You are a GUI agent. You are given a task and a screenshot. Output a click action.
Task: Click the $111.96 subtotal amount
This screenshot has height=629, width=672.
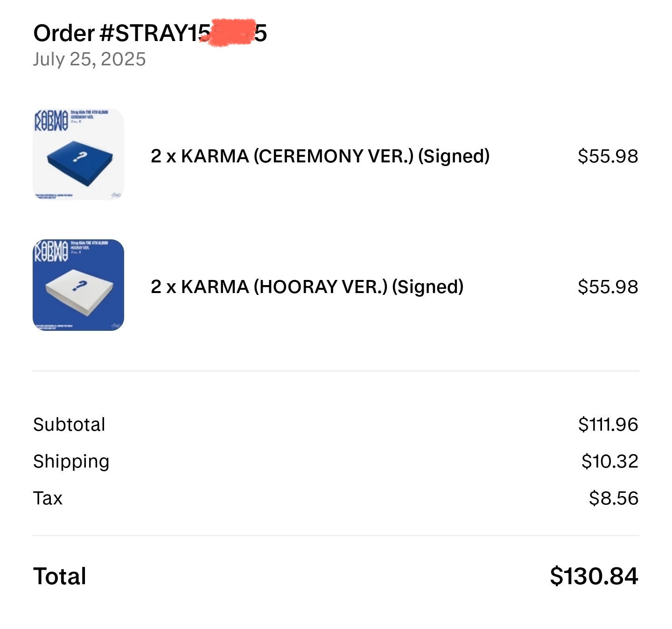pos(608,424)
